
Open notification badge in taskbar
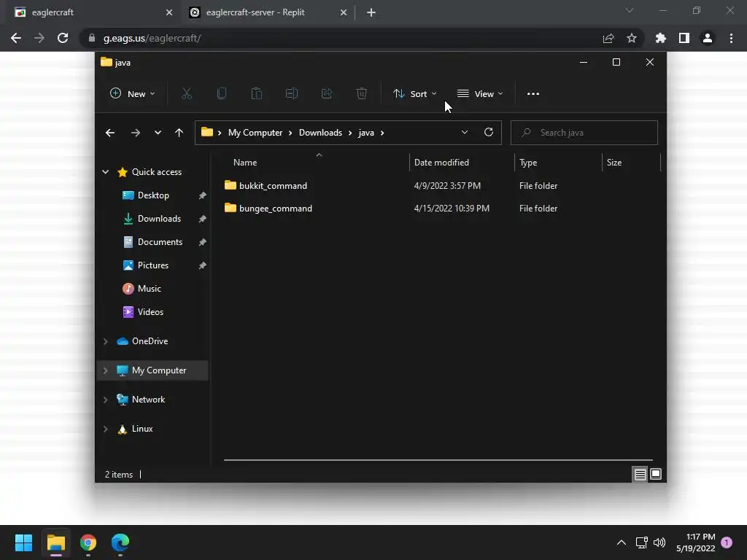[727, 542]
